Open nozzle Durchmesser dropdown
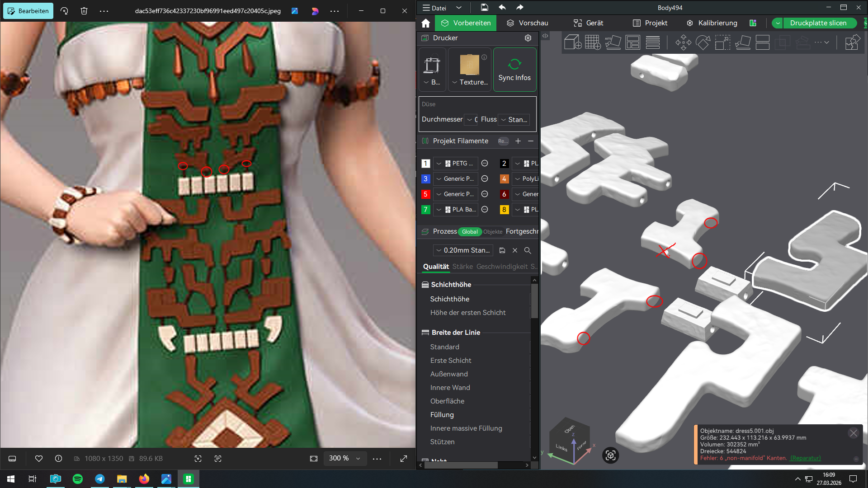This screenshot has height=488, width=868. coord(470,119)
